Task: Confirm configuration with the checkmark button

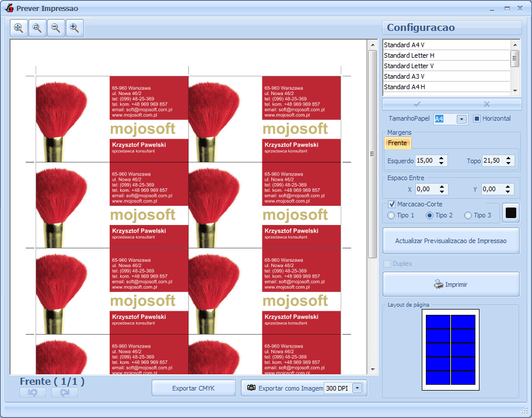Action: pos(417,104)
